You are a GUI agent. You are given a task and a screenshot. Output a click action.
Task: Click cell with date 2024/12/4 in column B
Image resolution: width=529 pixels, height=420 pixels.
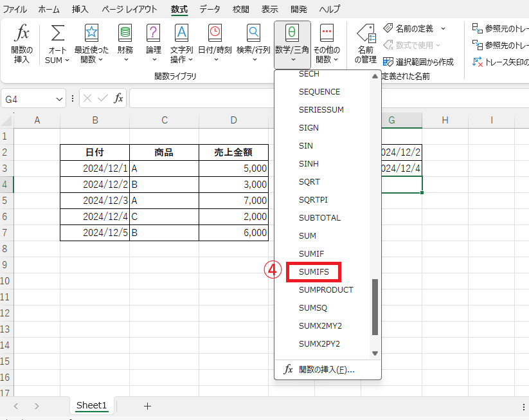95,216
